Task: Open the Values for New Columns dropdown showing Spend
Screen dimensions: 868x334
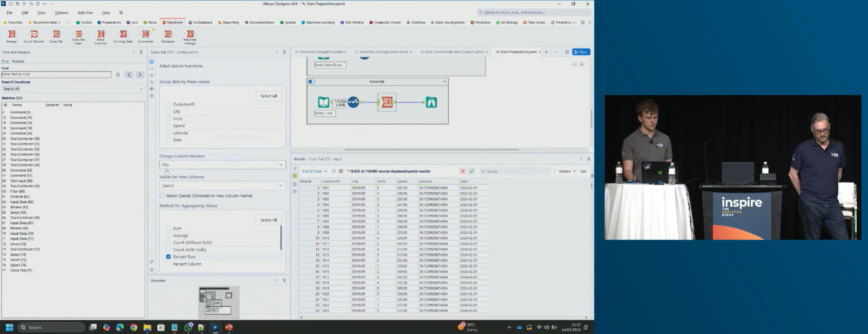Action: (x=222, y=185)
